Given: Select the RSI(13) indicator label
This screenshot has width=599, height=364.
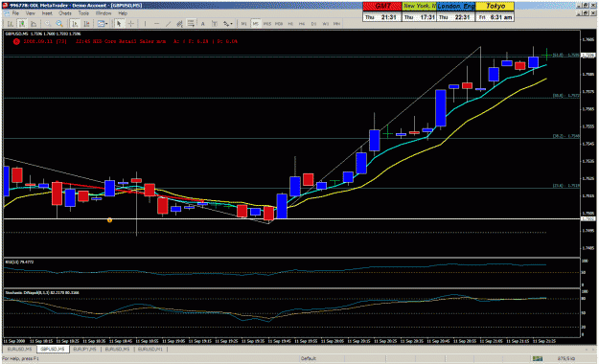Looking at the screenshot, I should [x=19, y=262].
